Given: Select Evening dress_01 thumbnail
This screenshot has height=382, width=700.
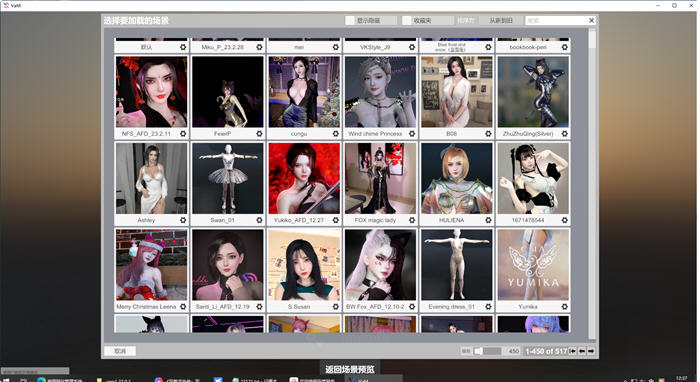Looking at the screenshot, I should 457,265.
